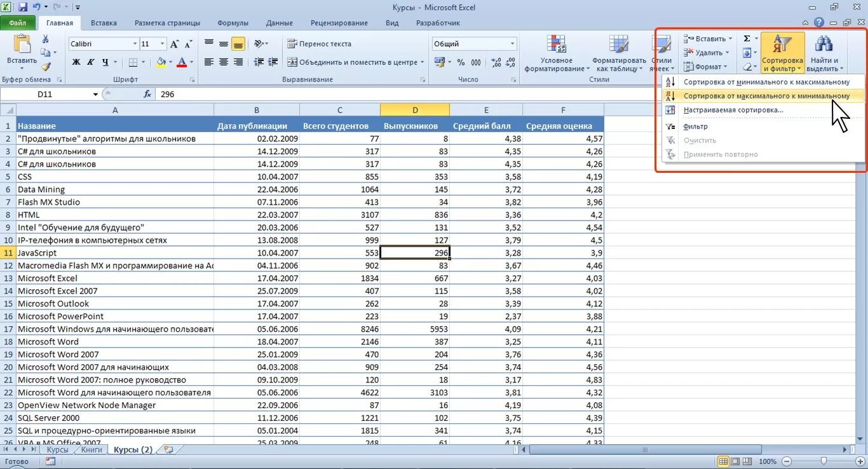Click Перенос текста wrap text button
868x469 pixels.
coord(319,44)
